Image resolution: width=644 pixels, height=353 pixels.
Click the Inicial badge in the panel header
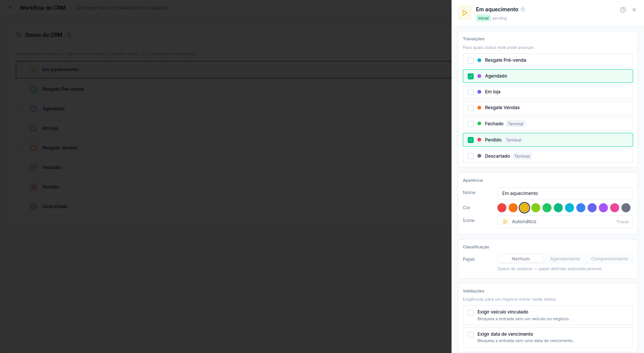pos(483,18)
